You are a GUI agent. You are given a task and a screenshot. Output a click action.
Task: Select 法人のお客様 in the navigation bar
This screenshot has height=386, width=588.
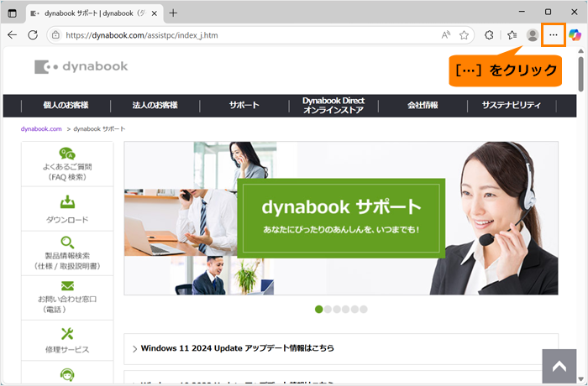[155, 105]
